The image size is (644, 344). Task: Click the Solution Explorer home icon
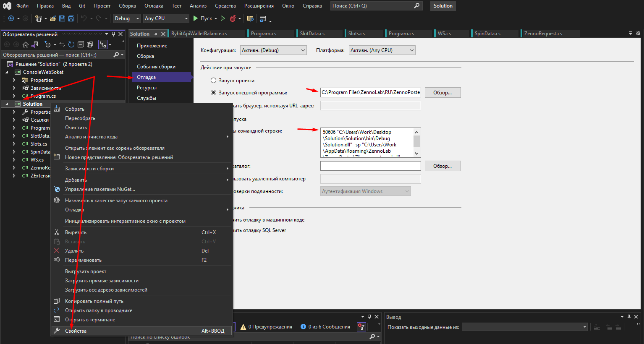click(x=26, y=44)
